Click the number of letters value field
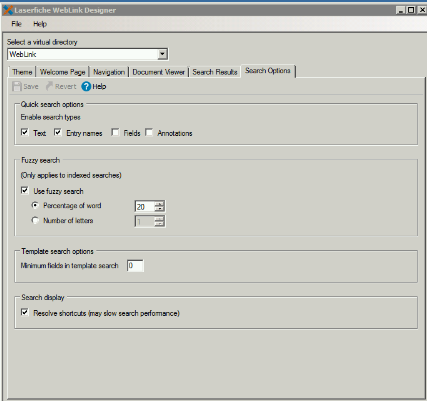Image resolution: width=427 pixels, height=401 pixels. tap(144, 221)
